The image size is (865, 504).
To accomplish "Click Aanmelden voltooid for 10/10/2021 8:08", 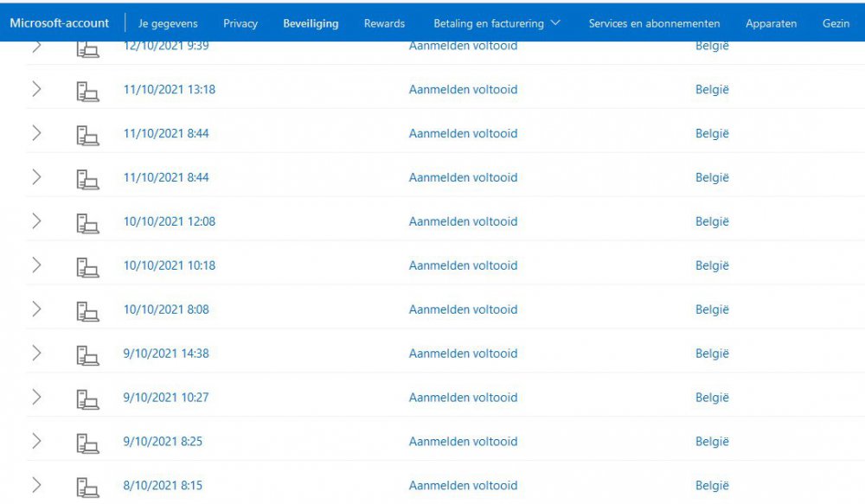I will coord(463,309).
